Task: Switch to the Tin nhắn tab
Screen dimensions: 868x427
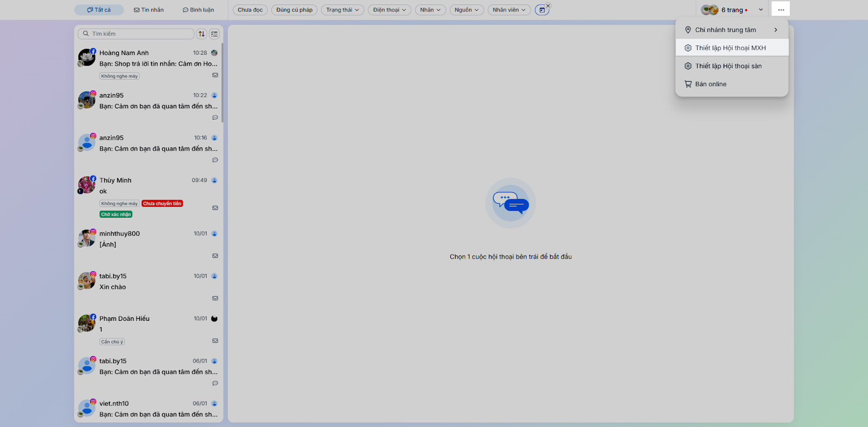Action: pyautogui.click(x=149, y=10)
